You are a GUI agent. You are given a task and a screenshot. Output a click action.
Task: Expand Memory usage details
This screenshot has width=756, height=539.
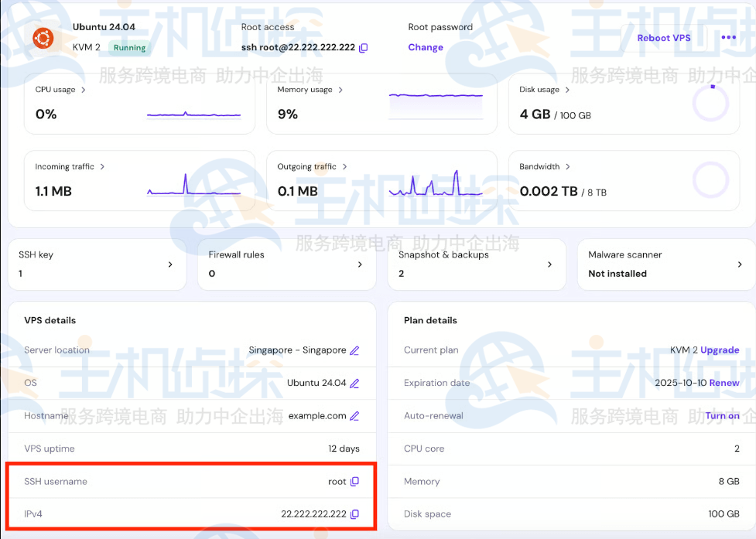pos(340,90)
